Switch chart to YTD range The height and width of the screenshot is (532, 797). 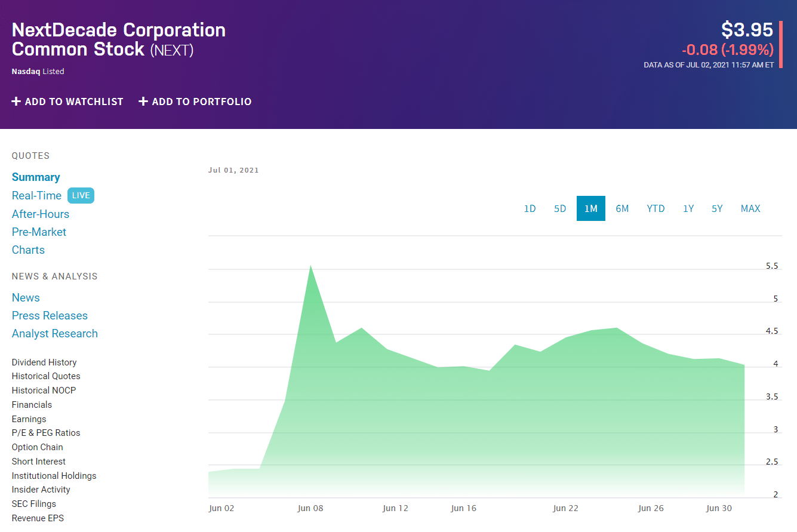pyautogui.click(x=656, y=208)
